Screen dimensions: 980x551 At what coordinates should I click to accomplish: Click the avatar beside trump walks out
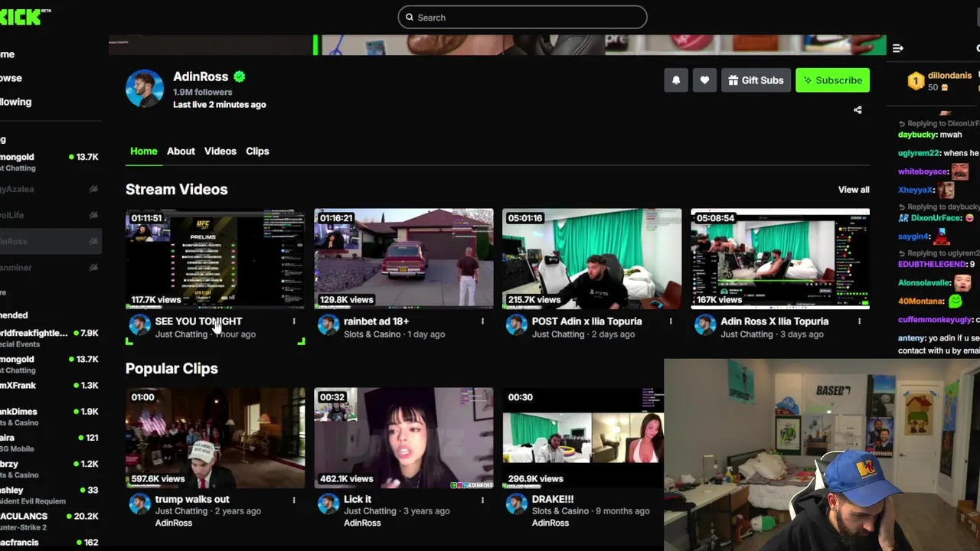pyautogui.click(x=139, y=503)
